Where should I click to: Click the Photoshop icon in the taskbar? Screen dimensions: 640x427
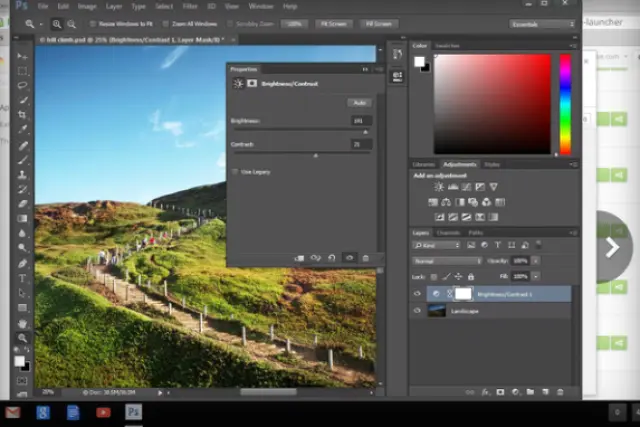pos(133,412)
